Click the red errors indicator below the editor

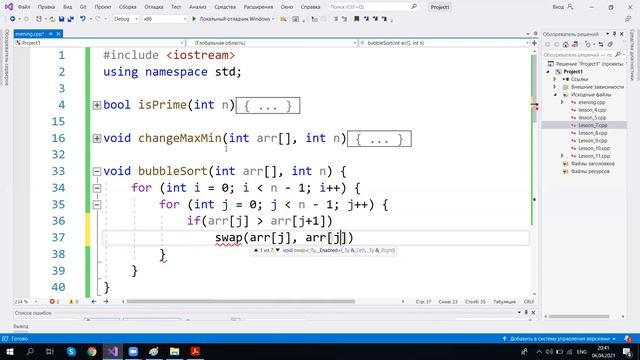55,302
